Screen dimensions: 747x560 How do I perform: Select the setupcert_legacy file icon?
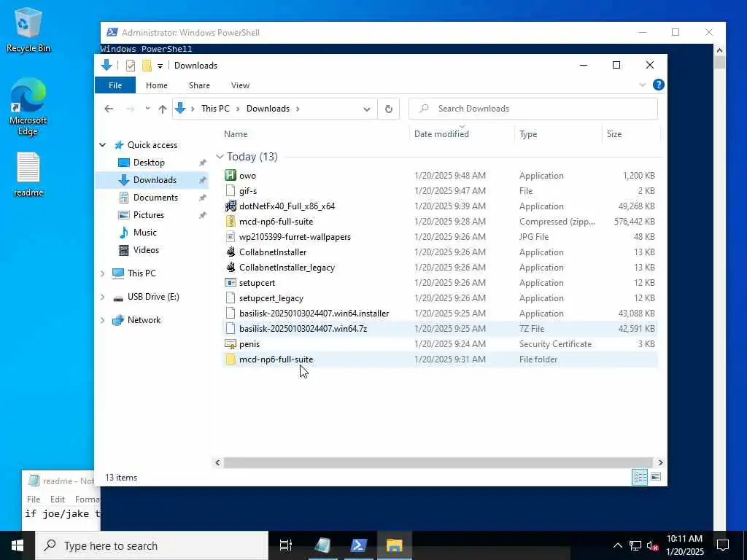(231, 298)
